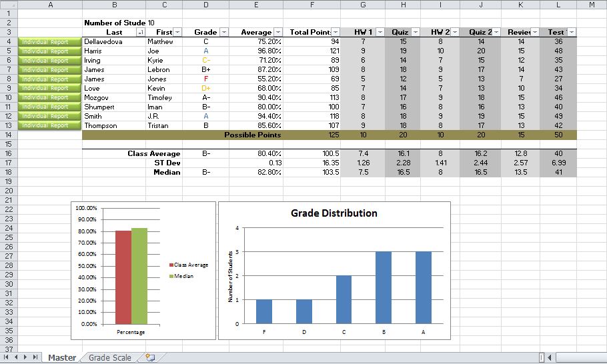Open the Test column filter dropdown

[x=571, y=32]
